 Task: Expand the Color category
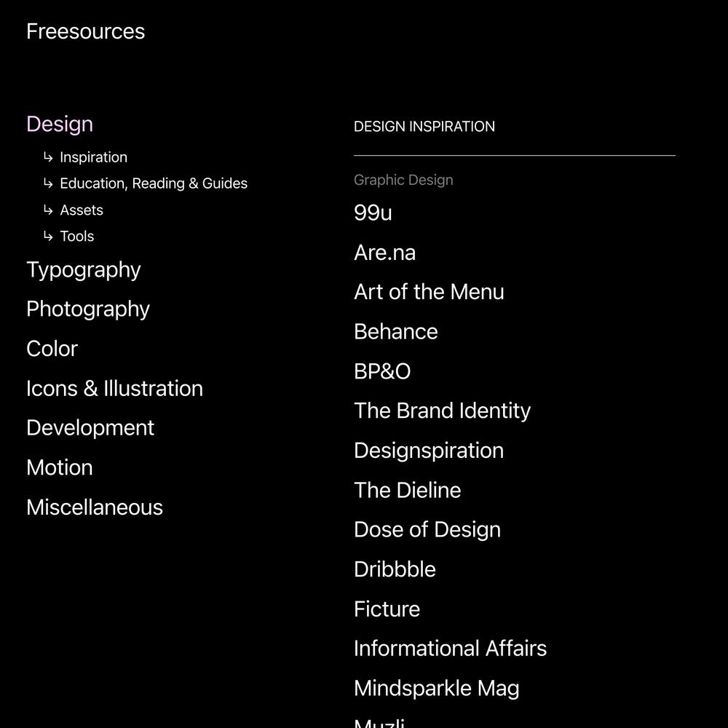click(52, 349)
